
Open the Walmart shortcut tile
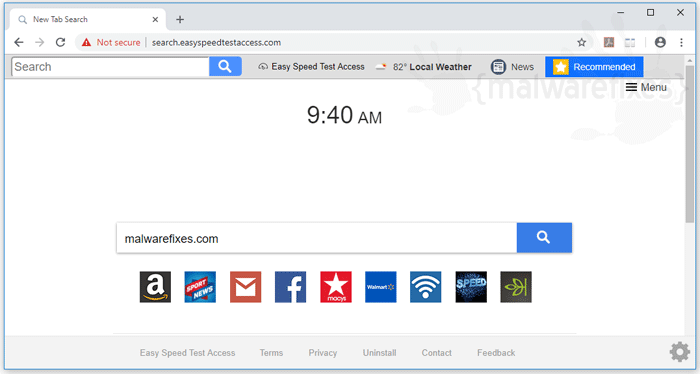pos(381,287)
